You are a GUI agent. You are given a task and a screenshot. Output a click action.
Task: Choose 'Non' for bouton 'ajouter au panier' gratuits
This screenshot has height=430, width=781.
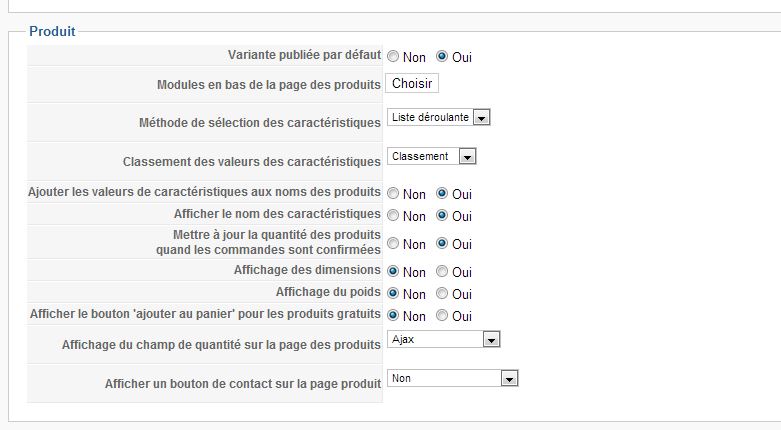393,315
